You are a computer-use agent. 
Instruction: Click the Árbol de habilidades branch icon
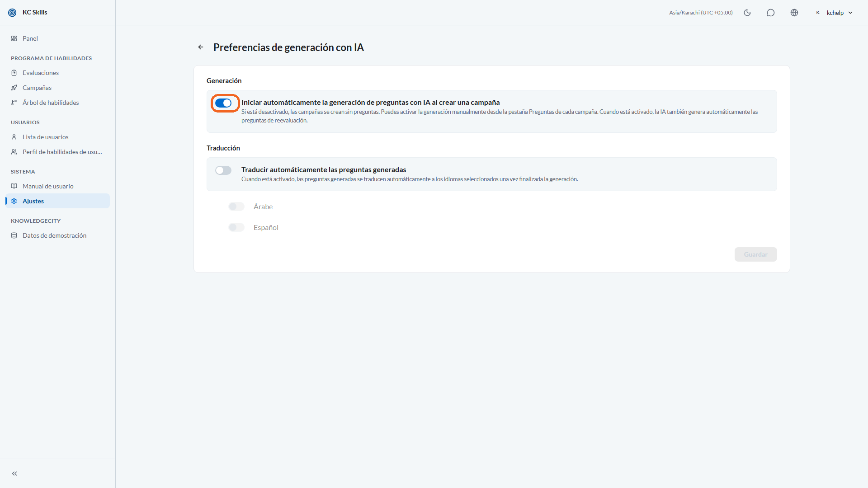click(x=14, y=103)
